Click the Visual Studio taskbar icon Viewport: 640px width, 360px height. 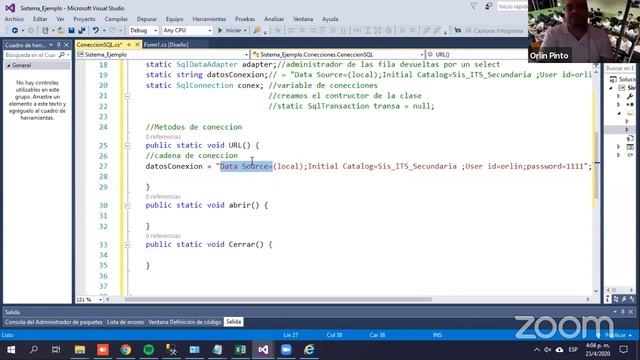click(263, 350)
